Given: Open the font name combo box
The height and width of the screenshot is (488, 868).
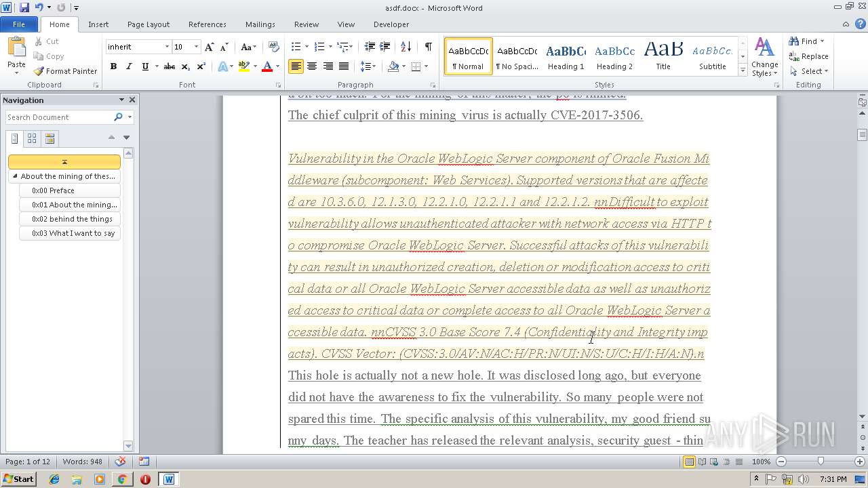Looking at the screenshot, I should coord(138,47).
